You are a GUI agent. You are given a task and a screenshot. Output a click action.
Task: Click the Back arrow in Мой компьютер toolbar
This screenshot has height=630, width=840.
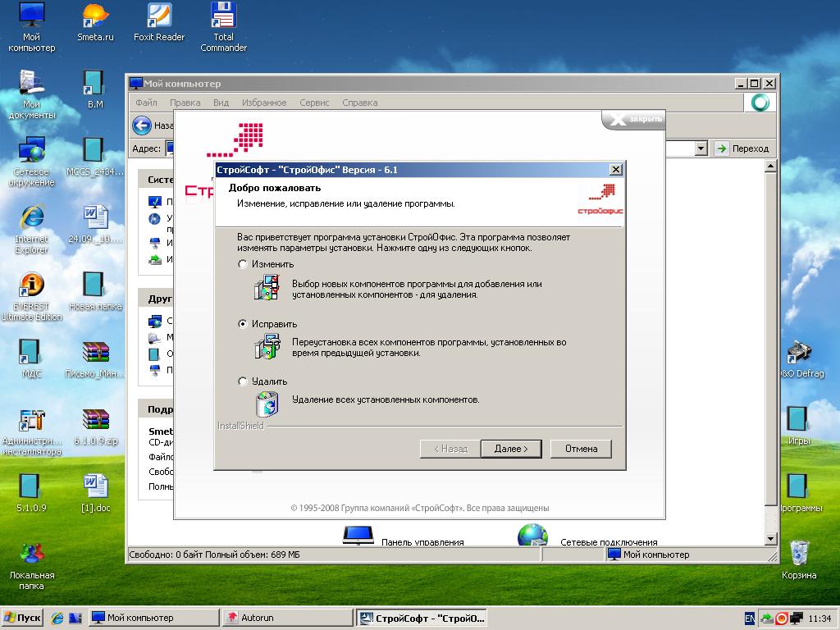142,126
